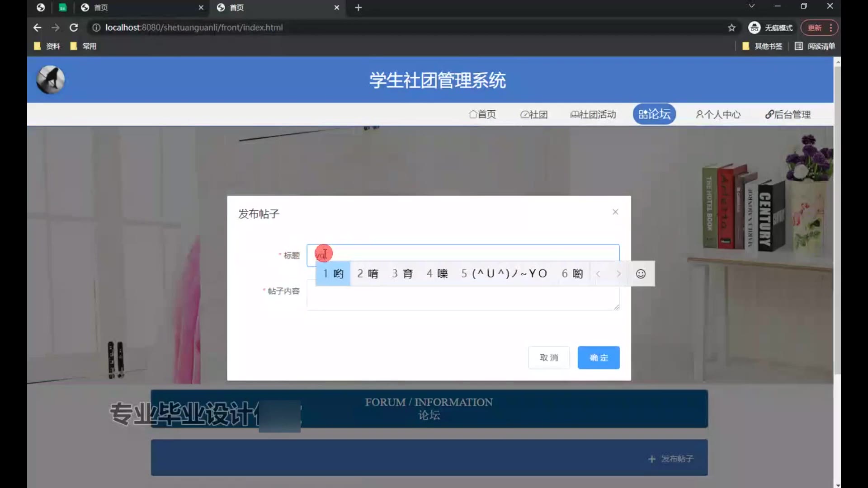Open the 社团活动 navigation menu item
This screenshot has height=488, width=868.
[593, 114]
